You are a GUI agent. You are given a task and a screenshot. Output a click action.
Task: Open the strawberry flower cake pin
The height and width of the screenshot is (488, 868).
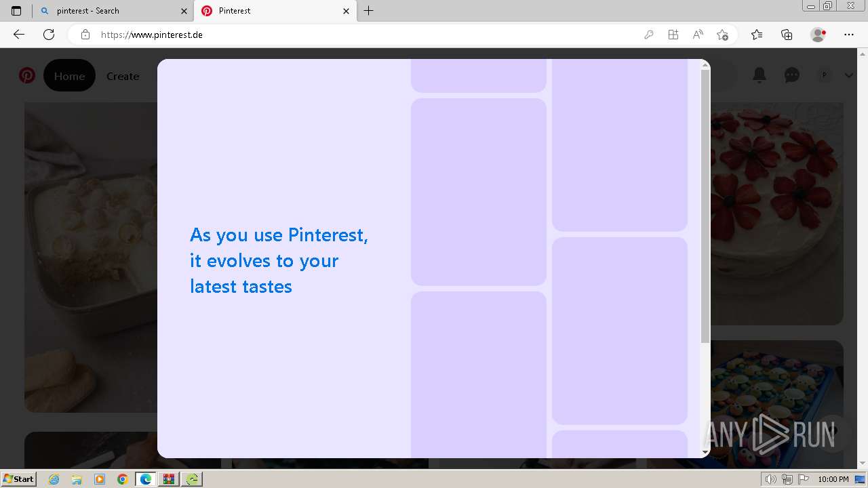[x=777, y=213]
